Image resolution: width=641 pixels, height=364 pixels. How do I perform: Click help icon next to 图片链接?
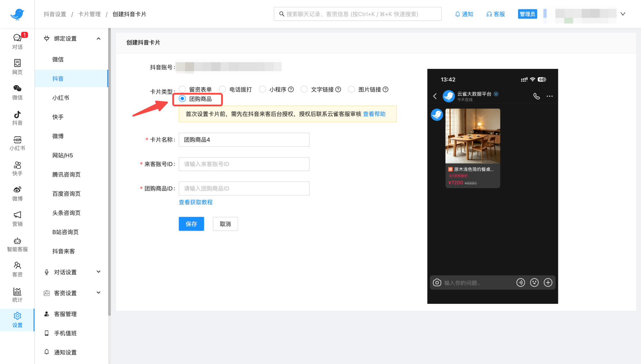pos(386,89)
